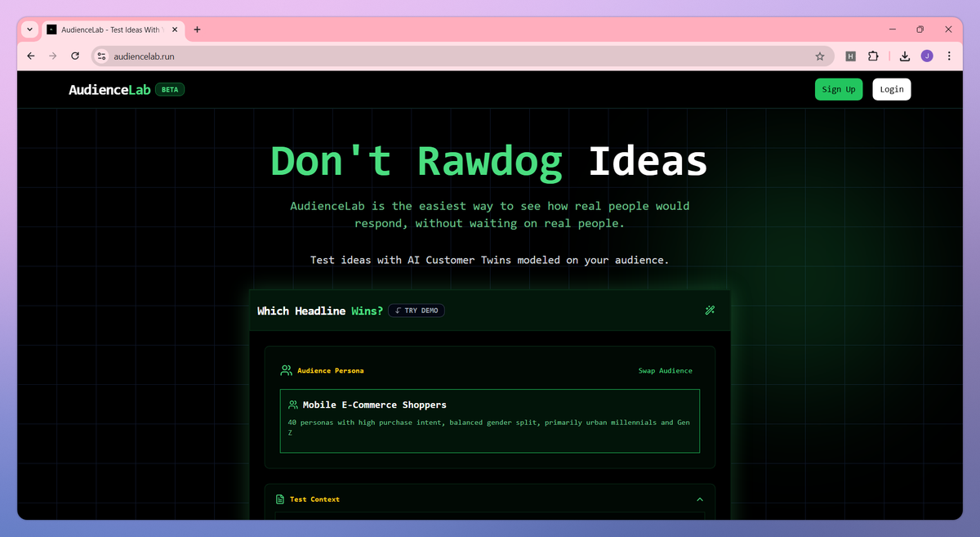Viewport: 980px width, 537px height.
Task: Click the "Don't Rawdog Ideas" headline
Action: click(x=489, y=160)
